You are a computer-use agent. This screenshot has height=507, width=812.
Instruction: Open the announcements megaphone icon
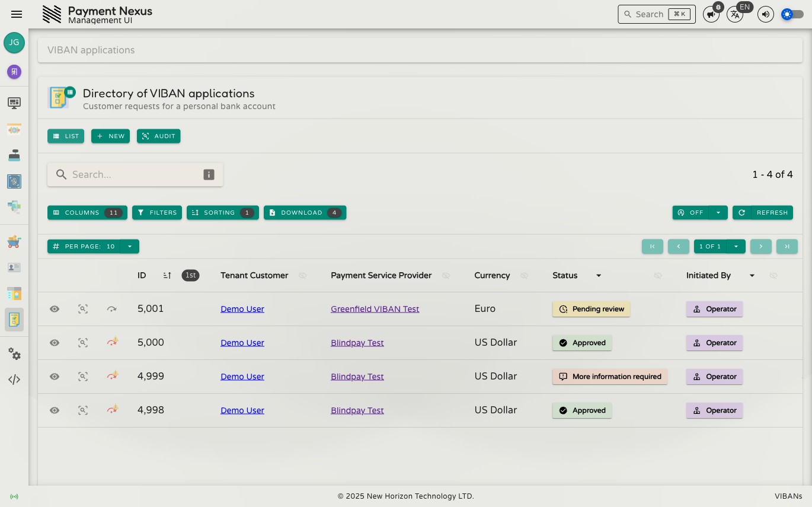(711, 14)
